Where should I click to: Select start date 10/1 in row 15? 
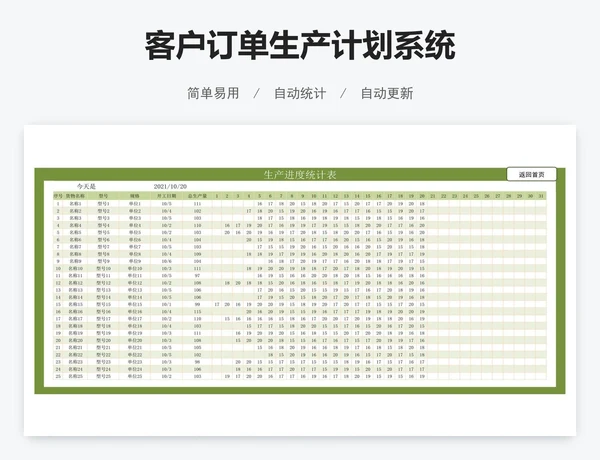[166, 304]
